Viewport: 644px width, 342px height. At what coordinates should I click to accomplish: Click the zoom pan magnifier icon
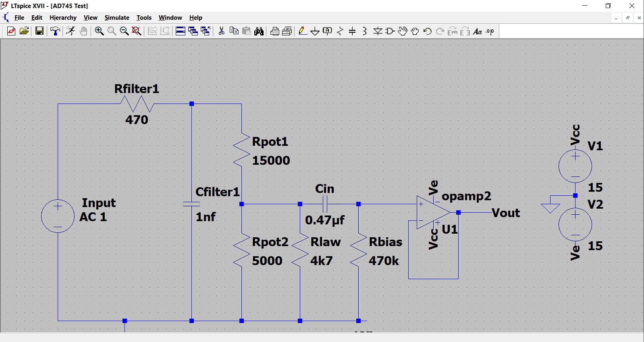tap(112, 31)
